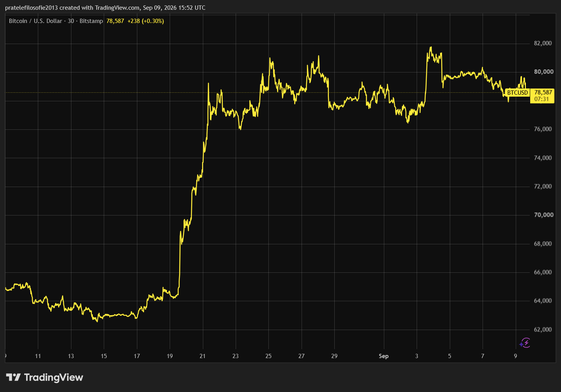Click date label 11 on the time axis
This screenshot has height=392, width=561.
(38, 356)
